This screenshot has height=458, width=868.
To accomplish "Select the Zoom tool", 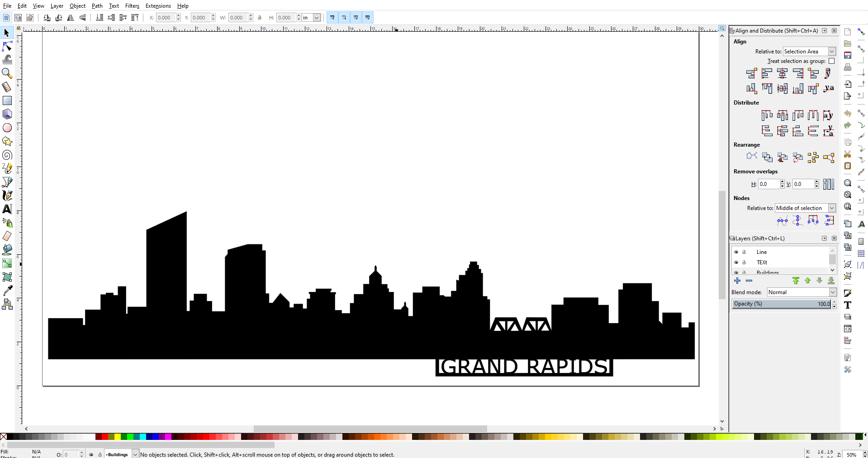I will (x=7, y=73).
